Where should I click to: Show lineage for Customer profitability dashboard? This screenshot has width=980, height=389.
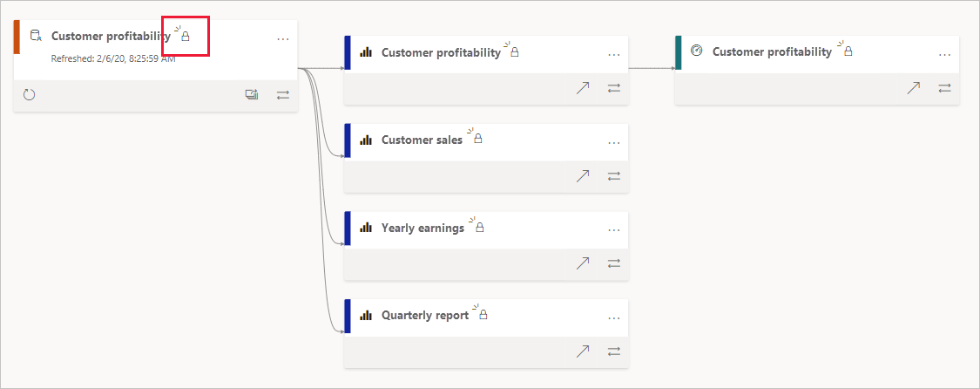[944, 88]
